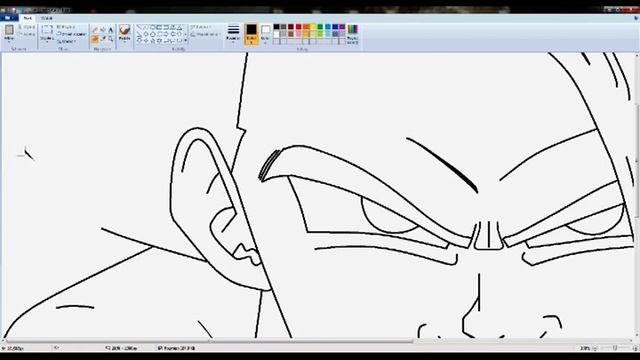The height and width of the screenshot is (360, 640).
Task: Open the Brushes dropdown arrow
Action: (124, 42)
